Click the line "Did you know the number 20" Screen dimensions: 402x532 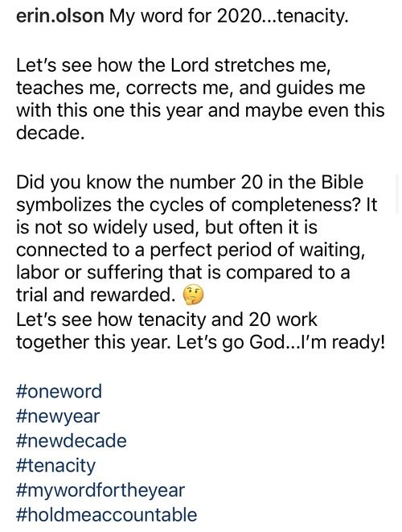pos(190,182)
